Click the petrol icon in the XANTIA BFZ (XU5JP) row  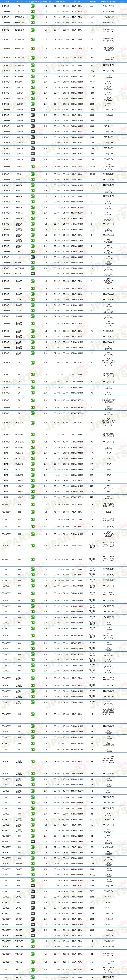[x=33, y=179]
